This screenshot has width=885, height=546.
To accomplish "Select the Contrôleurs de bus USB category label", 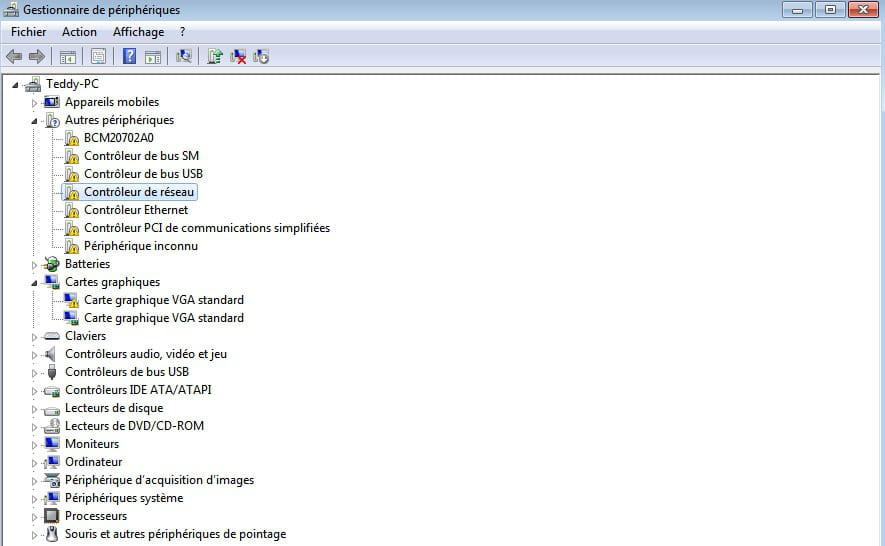I will [x=127, y=372].
